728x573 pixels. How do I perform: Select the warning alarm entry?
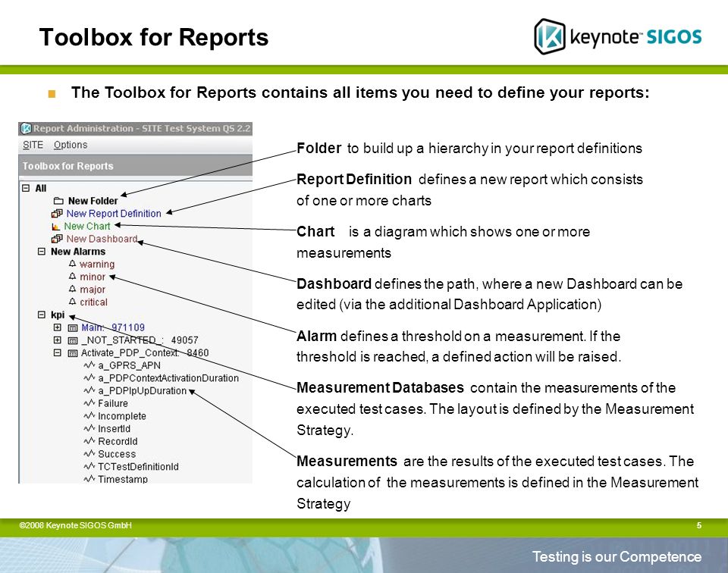pos(96,264)
